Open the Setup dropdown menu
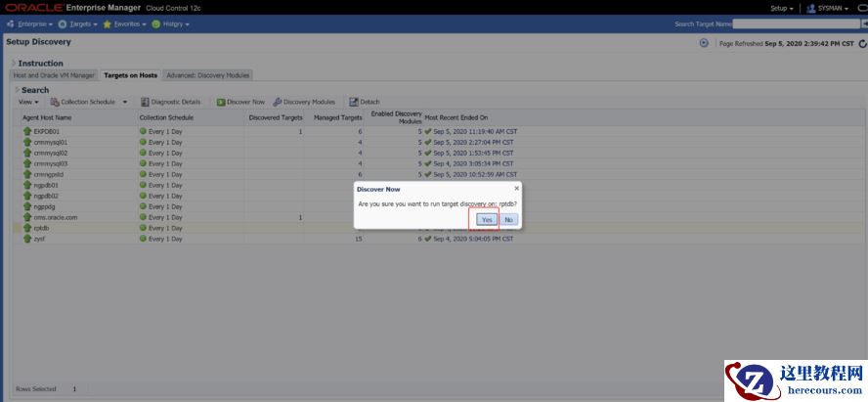The image size is (868, 402). [x=782, y=8]
